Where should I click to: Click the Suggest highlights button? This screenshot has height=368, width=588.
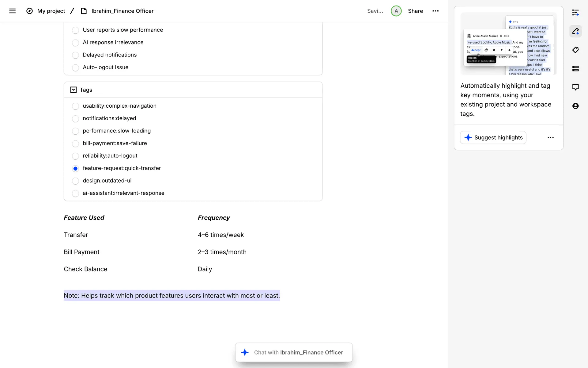click(493, 138)
